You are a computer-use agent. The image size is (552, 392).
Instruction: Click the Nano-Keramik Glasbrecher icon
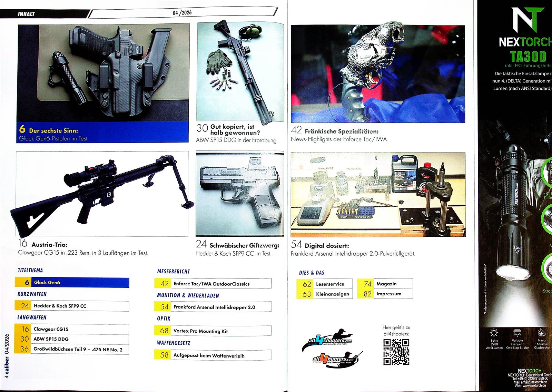tap(541, 333)
